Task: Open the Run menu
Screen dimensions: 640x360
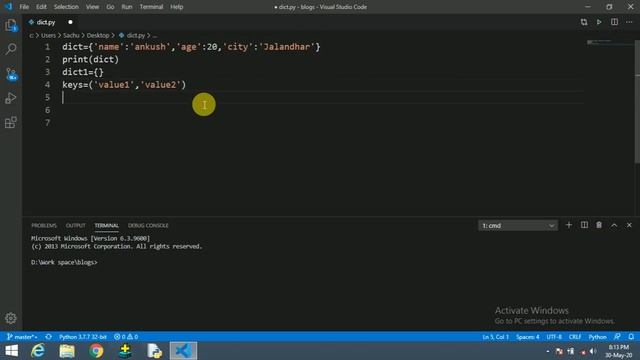Action: 127,7
